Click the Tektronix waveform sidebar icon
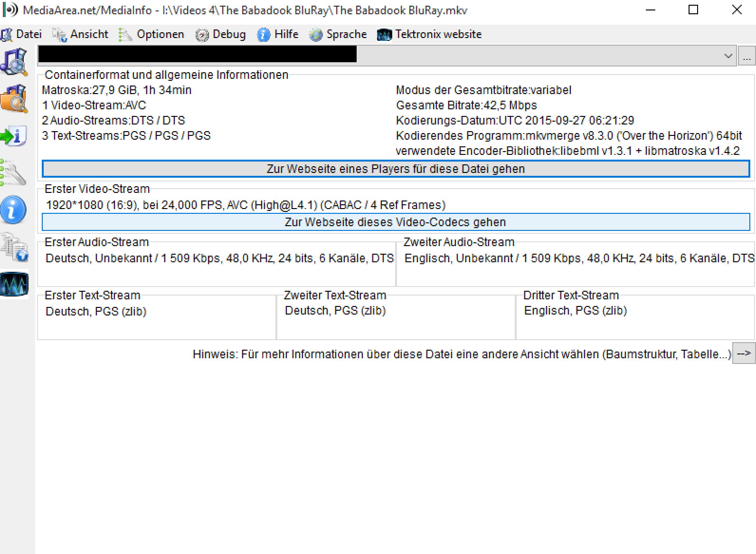The height and width of the screenshot is (554, 756). click(14, 284)
